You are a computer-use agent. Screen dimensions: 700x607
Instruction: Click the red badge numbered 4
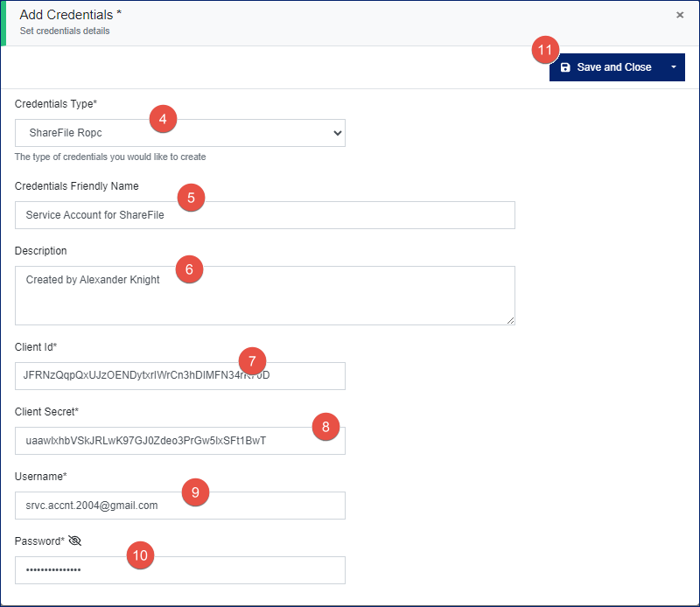pyautogui.click(x=163, y=119)
